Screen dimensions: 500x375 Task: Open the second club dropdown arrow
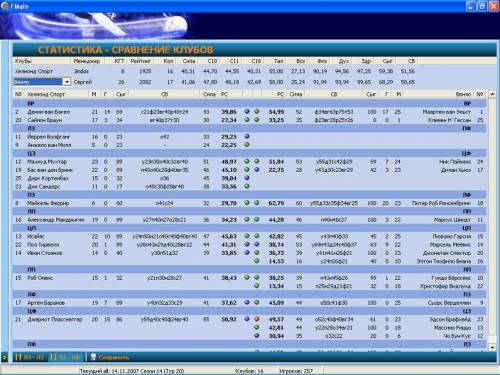(x=67, y=82)
